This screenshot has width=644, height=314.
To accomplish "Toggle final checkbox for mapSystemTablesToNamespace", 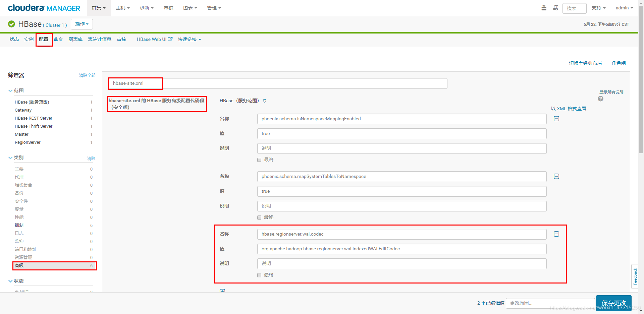I will coord(259,217).
